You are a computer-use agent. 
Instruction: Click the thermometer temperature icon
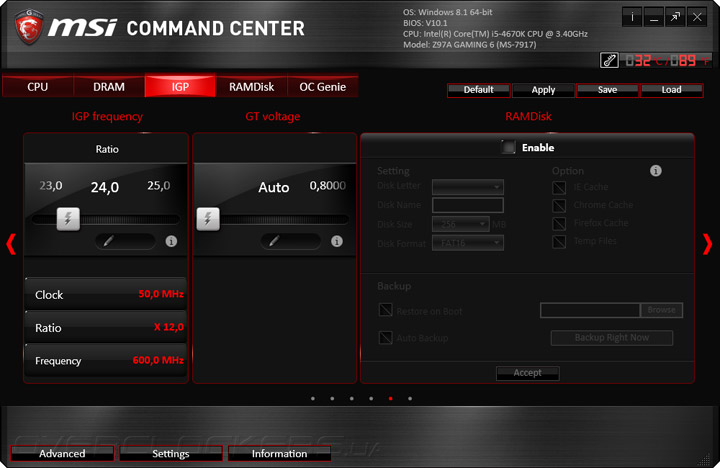point(609,60)
